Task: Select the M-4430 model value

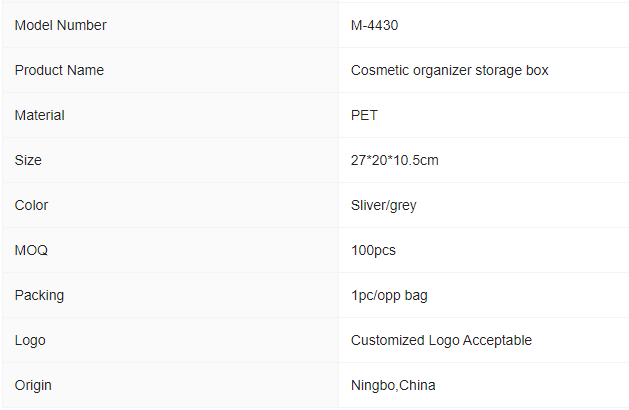Action: click(x=374, y=25)
